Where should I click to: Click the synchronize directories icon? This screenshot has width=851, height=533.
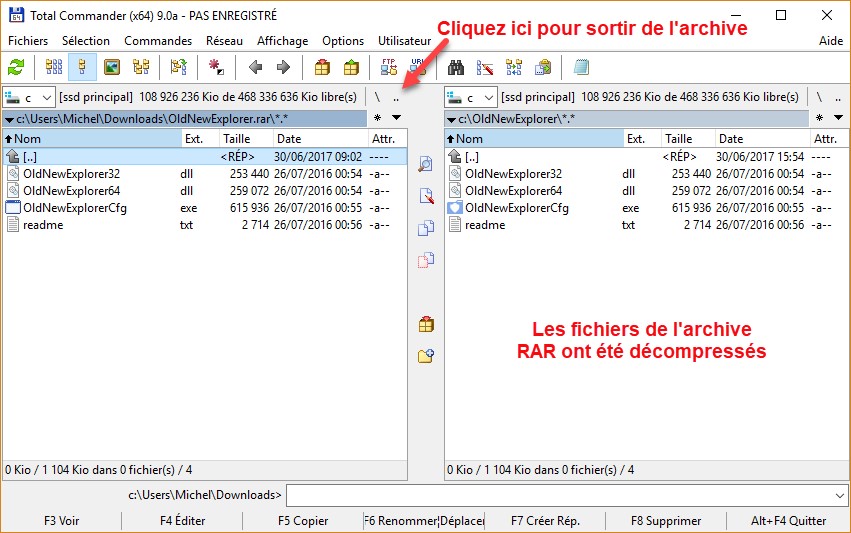click(513, 67)
